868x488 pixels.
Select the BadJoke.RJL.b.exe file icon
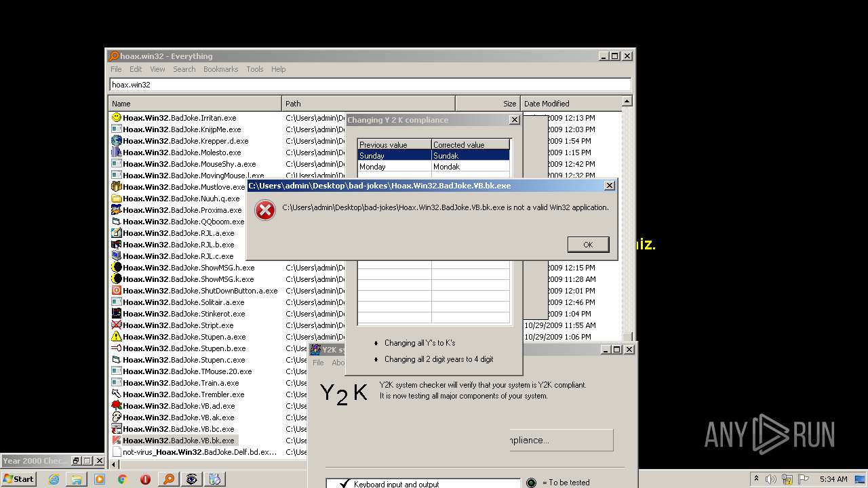117,244
